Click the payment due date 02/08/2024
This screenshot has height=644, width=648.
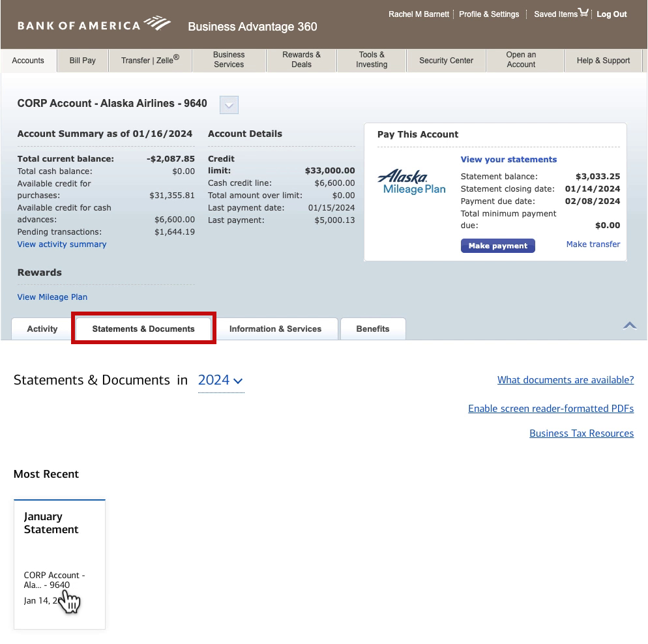pos(593,201)
